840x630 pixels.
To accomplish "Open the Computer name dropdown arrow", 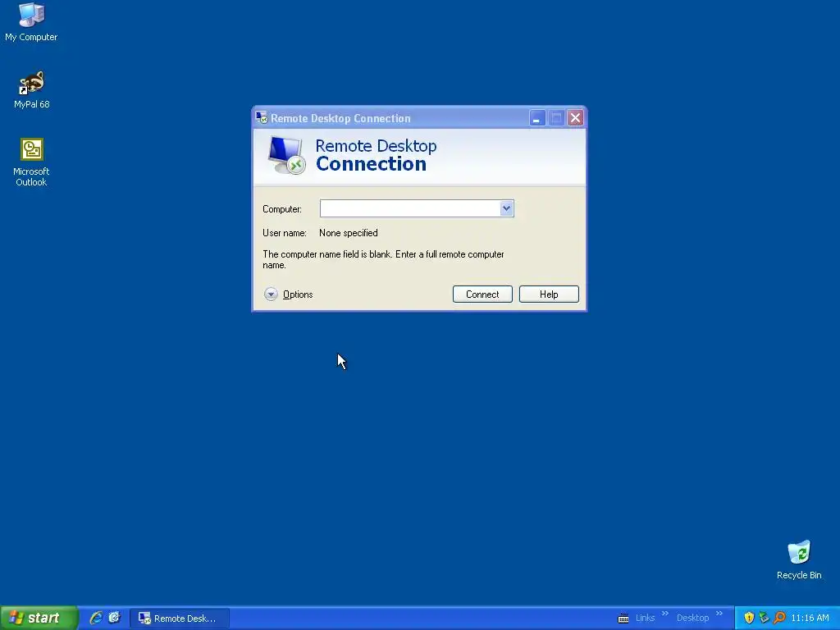I will pos(506,208).
